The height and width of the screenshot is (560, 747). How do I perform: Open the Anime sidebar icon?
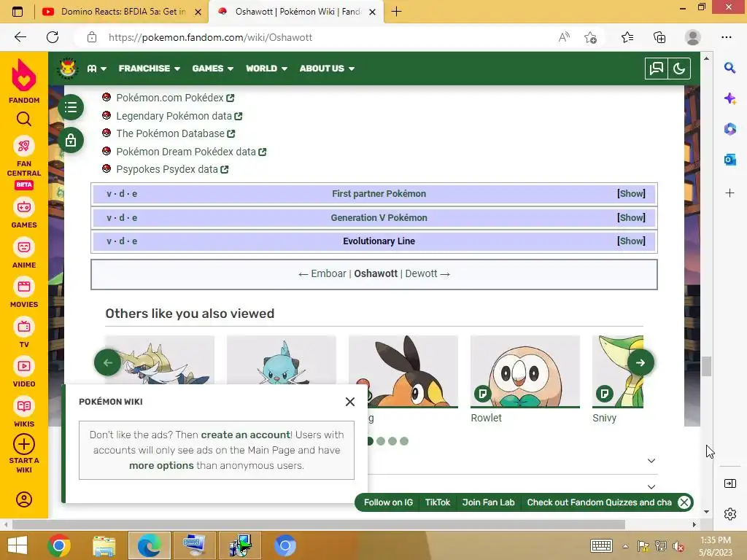pos(24,247)
